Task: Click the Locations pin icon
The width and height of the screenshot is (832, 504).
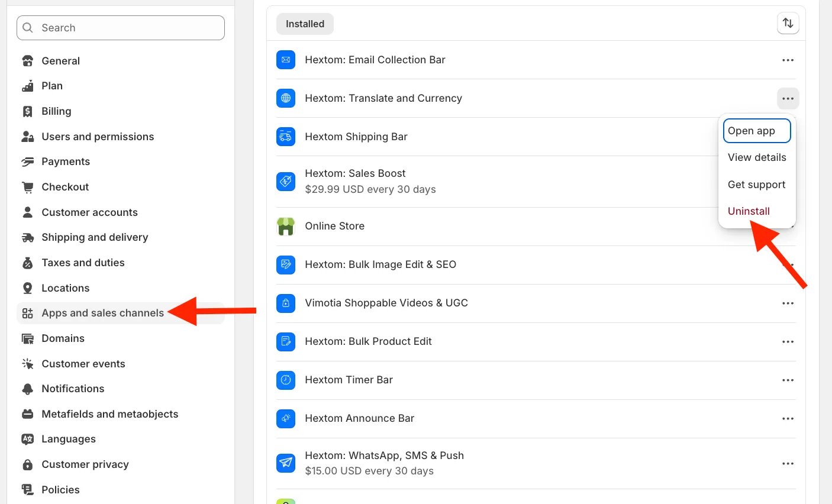Action: (x=28, y=288)
